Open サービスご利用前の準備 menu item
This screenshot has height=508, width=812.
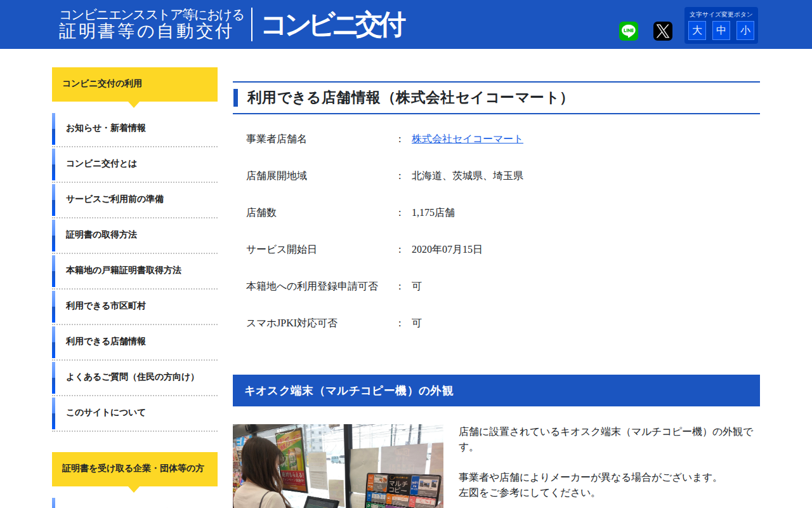coord(134,200)
